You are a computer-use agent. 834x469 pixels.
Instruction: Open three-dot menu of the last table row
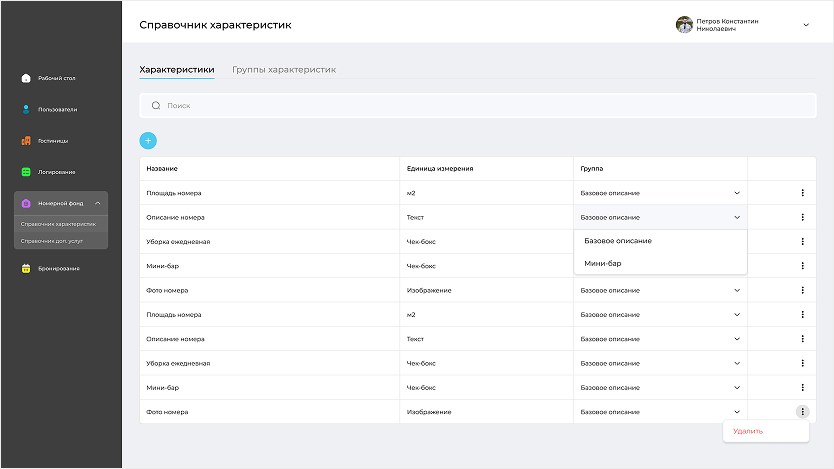(802, 411)
